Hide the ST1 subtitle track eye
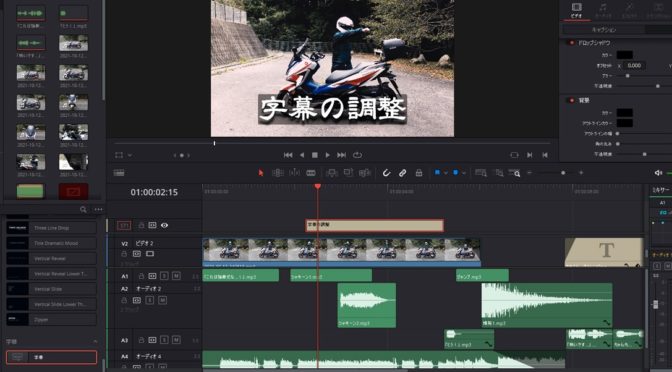Image resolution: width=672 pixels, height=372 pixels. (x=164, y=225)
